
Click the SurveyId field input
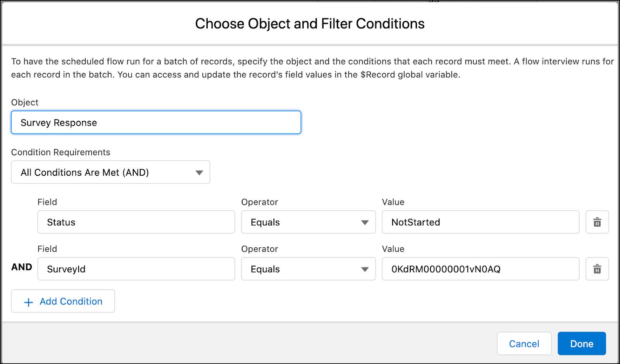pyautogui.click(x=136, y=269)
